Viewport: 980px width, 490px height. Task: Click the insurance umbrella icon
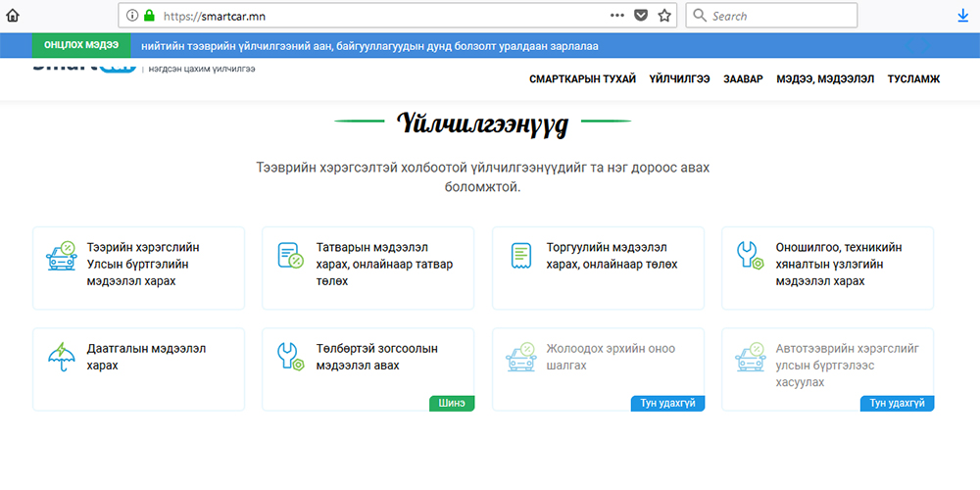pos(62,357)
